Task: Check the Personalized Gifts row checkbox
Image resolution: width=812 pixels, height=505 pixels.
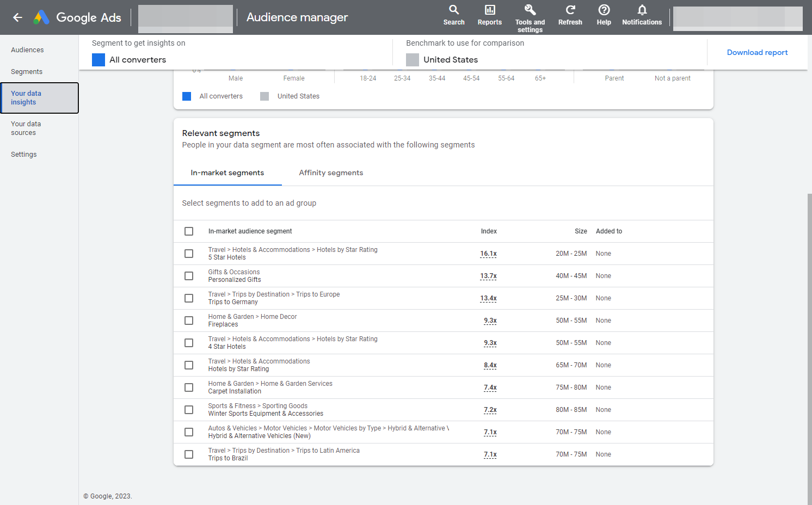Action: [x=189, y=276]
